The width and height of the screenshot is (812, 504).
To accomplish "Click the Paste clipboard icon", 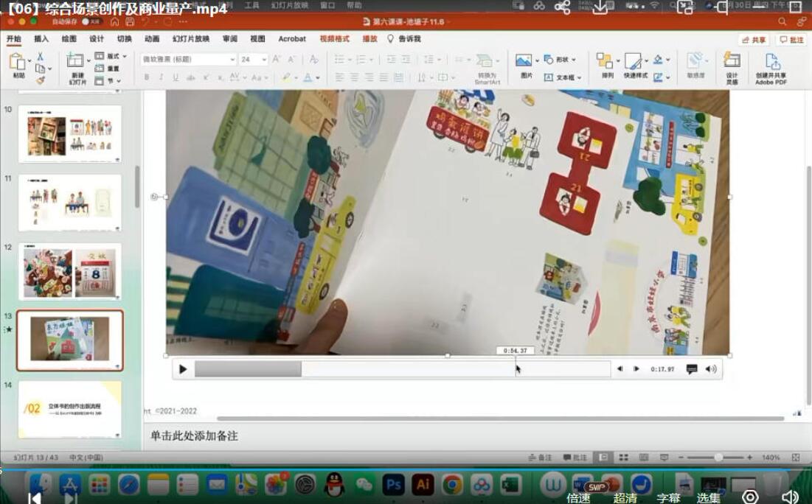I will 18,62.
